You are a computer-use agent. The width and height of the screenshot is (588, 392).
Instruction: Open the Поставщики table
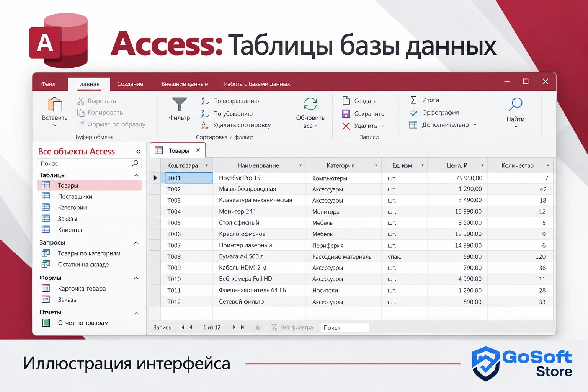pyautogui.click(x=75, y=196)
